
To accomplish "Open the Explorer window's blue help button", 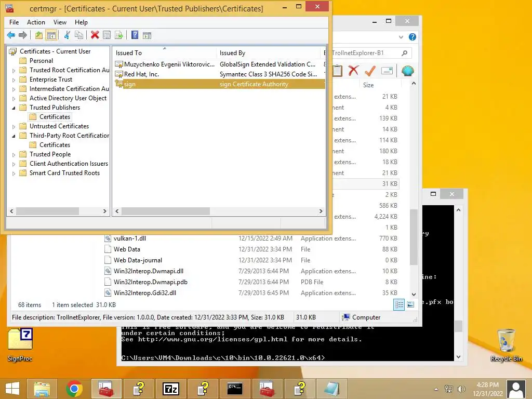I will click(412, 37).
